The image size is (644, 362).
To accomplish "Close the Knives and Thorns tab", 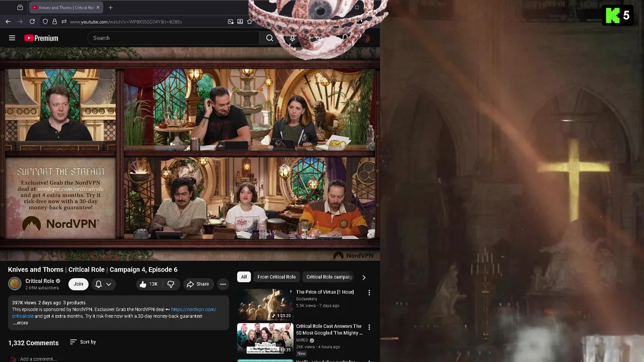I will point(98,8).
